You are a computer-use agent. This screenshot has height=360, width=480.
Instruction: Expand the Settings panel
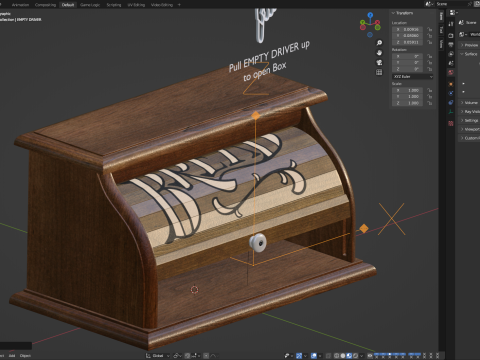coord(469,120)
